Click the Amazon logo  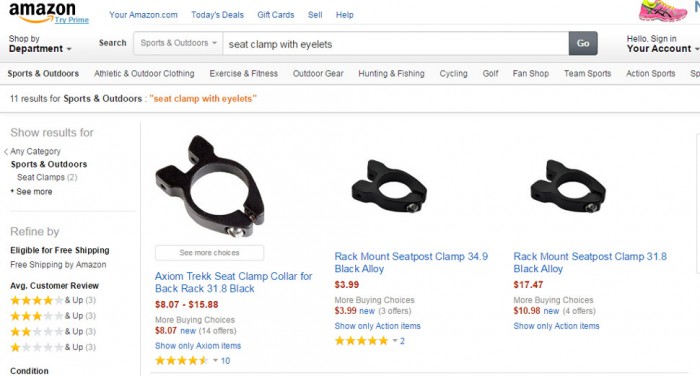tap(42, 12)
